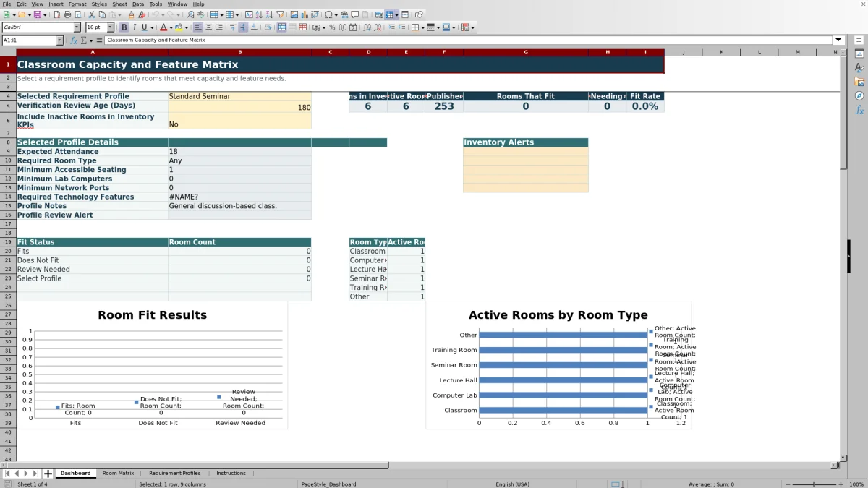Click the Sort Ascending icon
The height and width of the screenshot is (488, 868).
[x=259, y=14]
